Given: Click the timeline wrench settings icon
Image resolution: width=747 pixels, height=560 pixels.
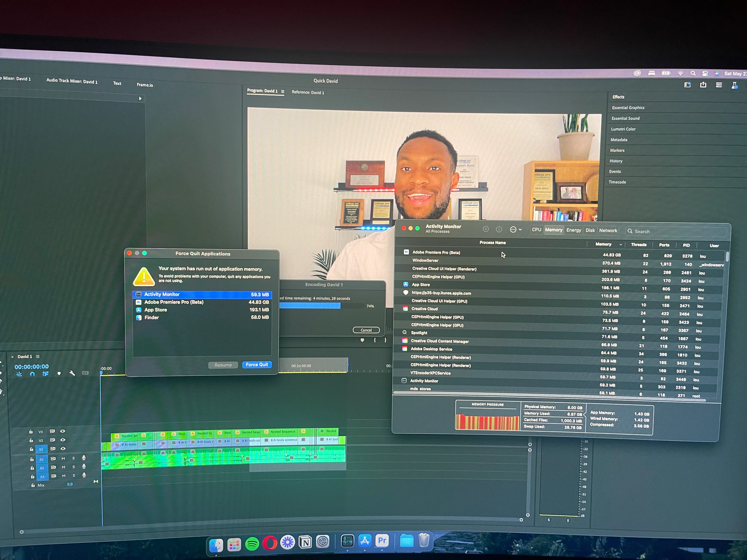Looking at the screenshot, I should [72, 373].
